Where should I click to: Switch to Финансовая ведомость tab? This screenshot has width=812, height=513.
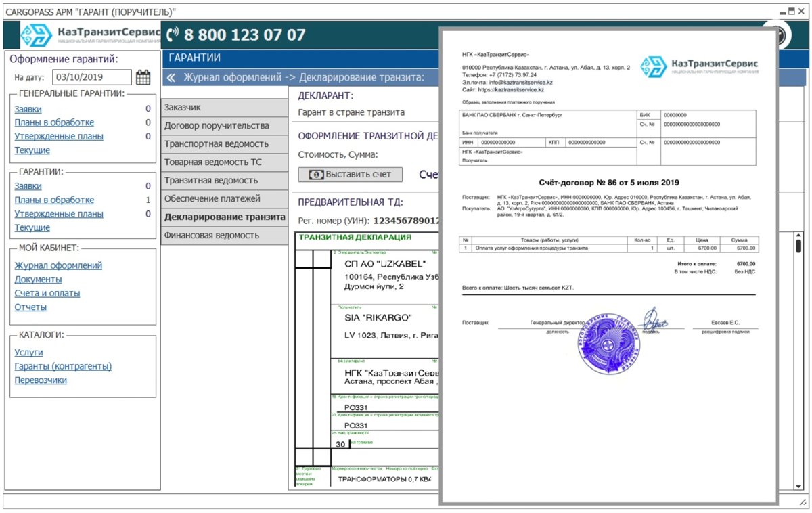pos(225,235)
